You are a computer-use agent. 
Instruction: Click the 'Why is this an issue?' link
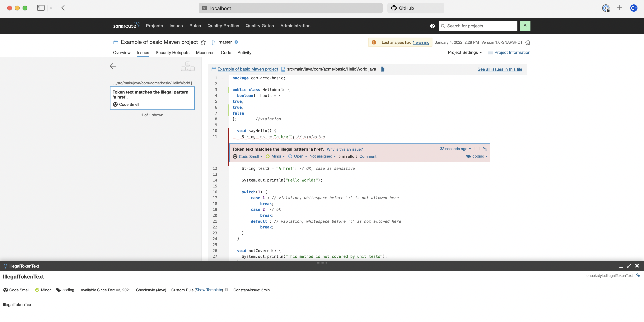click(344, 149)
